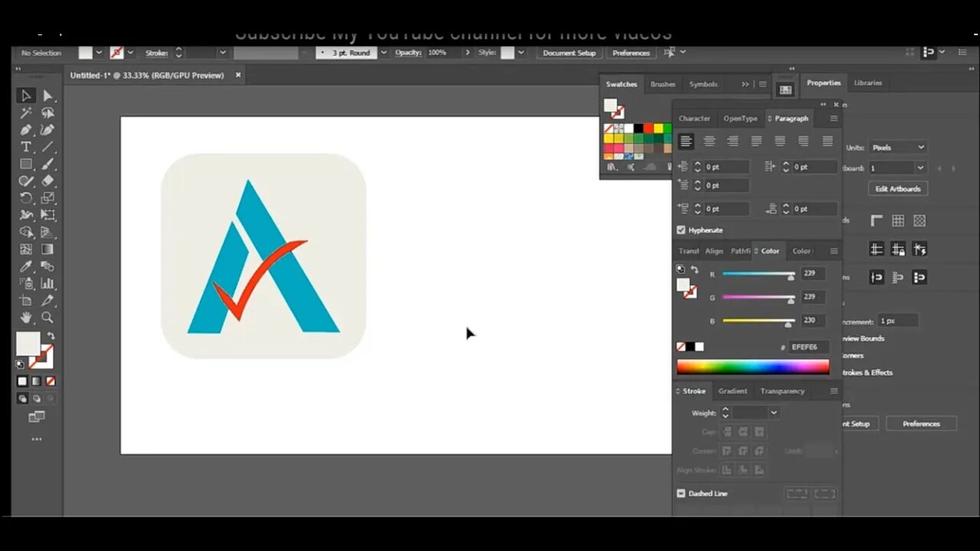Enable Align center paragraph button

pos(710,141)
